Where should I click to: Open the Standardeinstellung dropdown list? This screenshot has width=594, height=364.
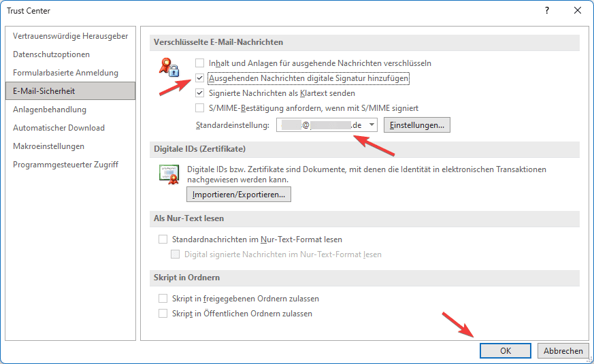click(372, 125)
